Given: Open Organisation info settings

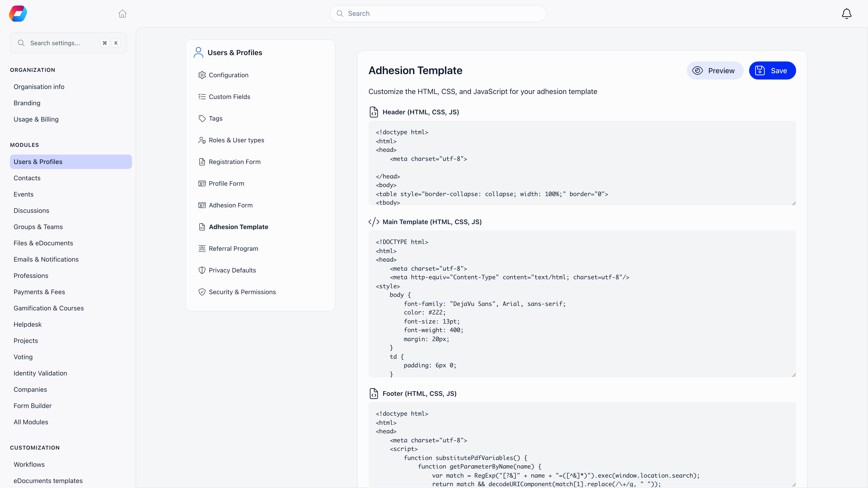Looking at the screenshot, I should 39,87.
